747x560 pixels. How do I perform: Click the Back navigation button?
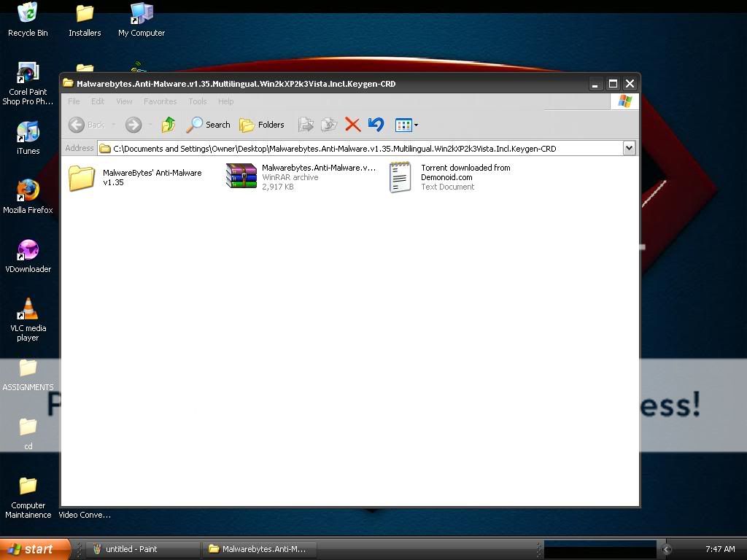87,125
